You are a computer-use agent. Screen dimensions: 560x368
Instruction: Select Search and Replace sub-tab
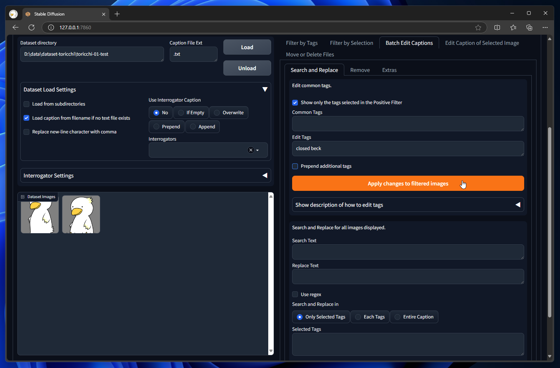tap(314, 70)
